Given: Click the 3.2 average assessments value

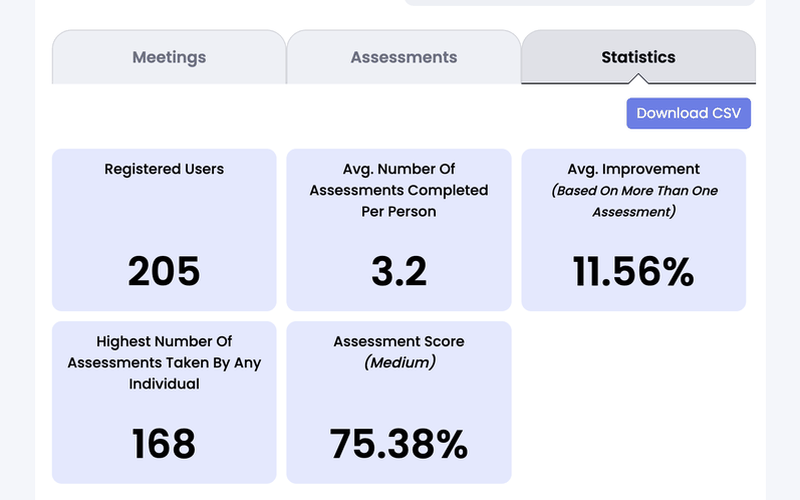Looking at the screenshot, I should 399,271.
